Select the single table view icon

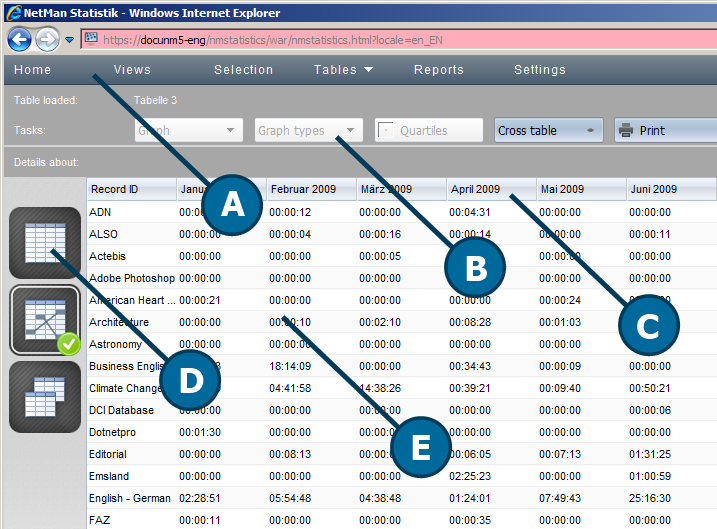tap(44, 243)
